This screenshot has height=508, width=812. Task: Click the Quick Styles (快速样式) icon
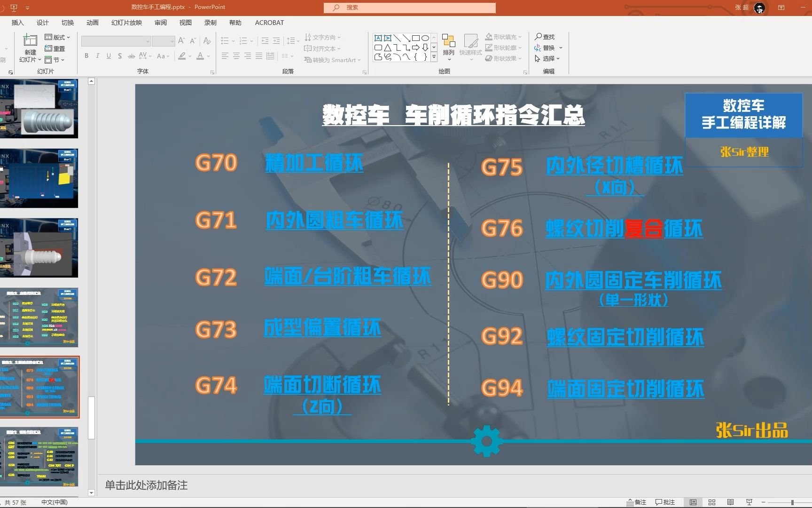[x=470, y=45]
